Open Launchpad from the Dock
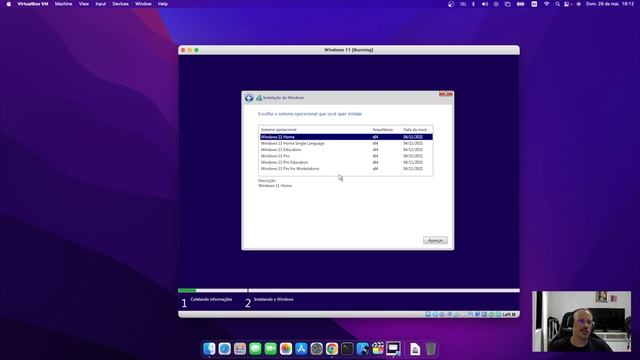 click(240, 349)
